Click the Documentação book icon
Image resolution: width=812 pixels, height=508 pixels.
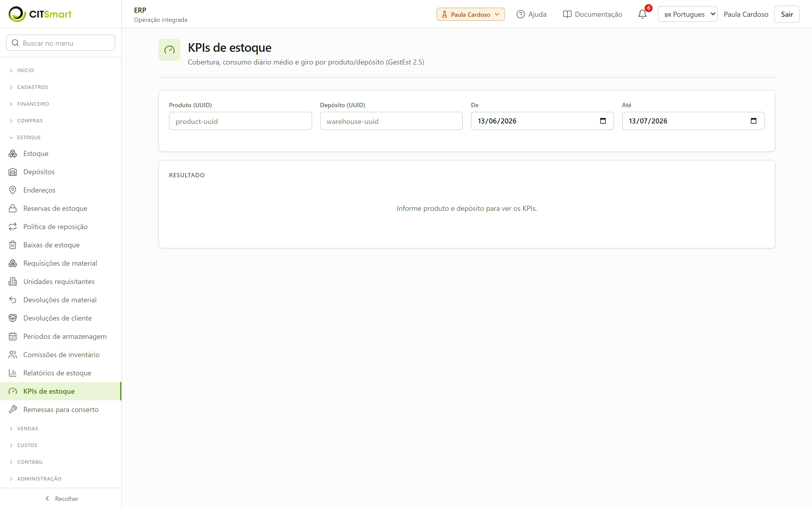pos(567,14)
